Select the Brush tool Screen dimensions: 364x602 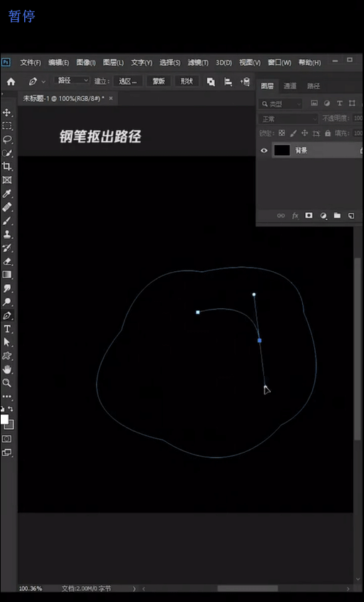(6, 221)
